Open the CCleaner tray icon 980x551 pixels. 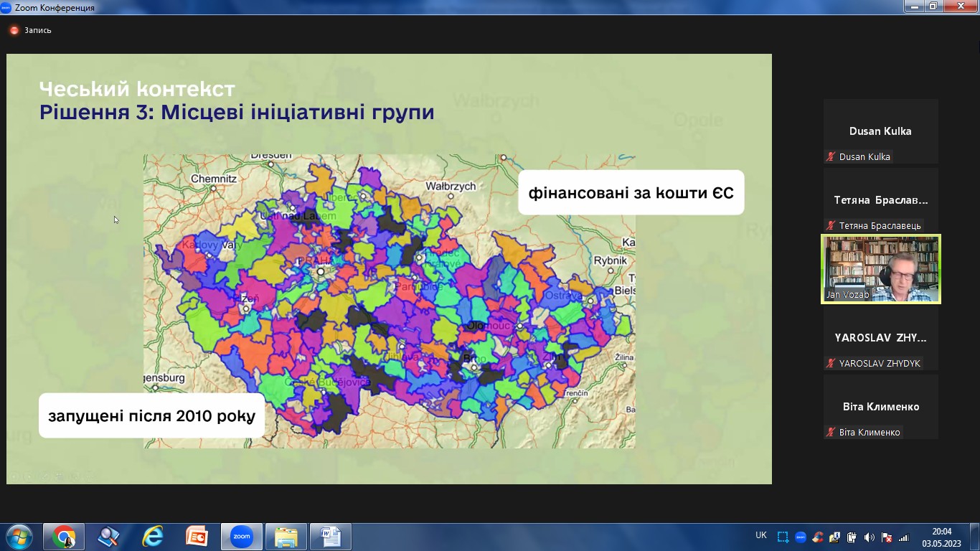coord(818,537)
